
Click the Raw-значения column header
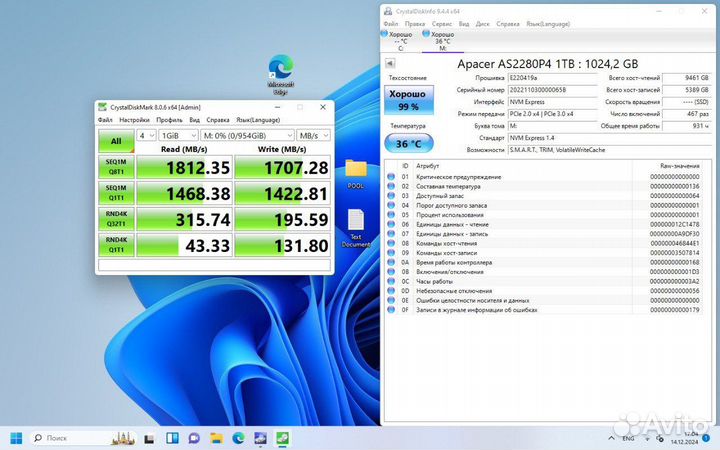coord(680,166)
